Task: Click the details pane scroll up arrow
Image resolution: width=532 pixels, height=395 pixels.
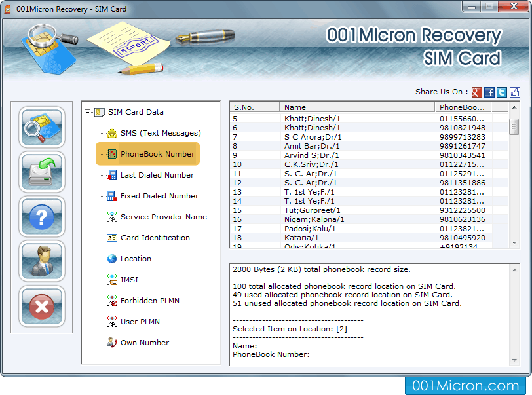Action: [514, 270]
